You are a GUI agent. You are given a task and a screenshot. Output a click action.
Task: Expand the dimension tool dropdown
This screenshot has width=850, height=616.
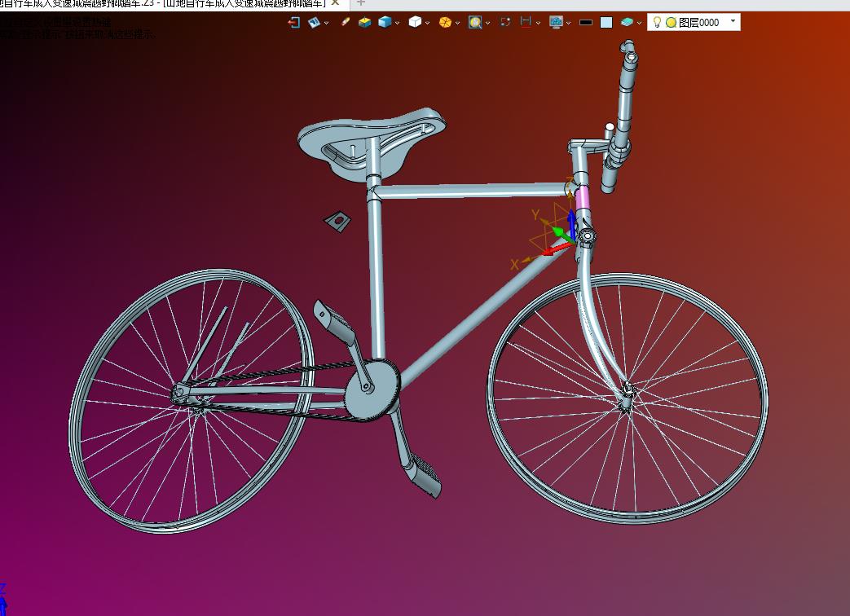tap(539, 23)
